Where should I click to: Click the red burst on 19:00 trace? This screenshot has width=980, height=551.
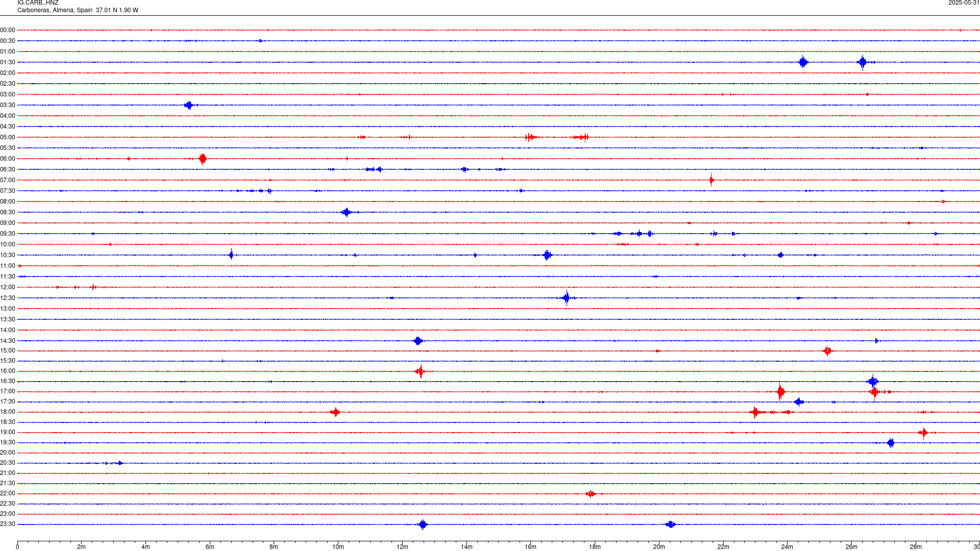[x=923, y=433]
